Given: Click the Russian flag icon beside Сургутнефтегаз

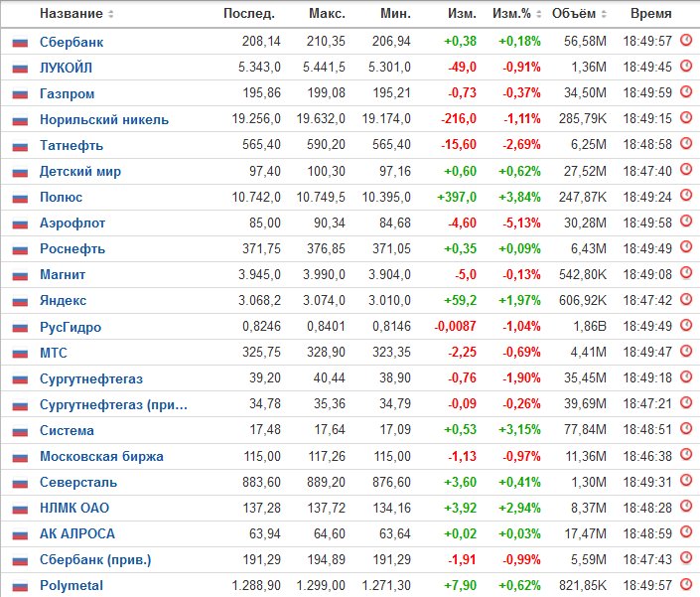Looking at the screenshot, I should coord(20,379).
